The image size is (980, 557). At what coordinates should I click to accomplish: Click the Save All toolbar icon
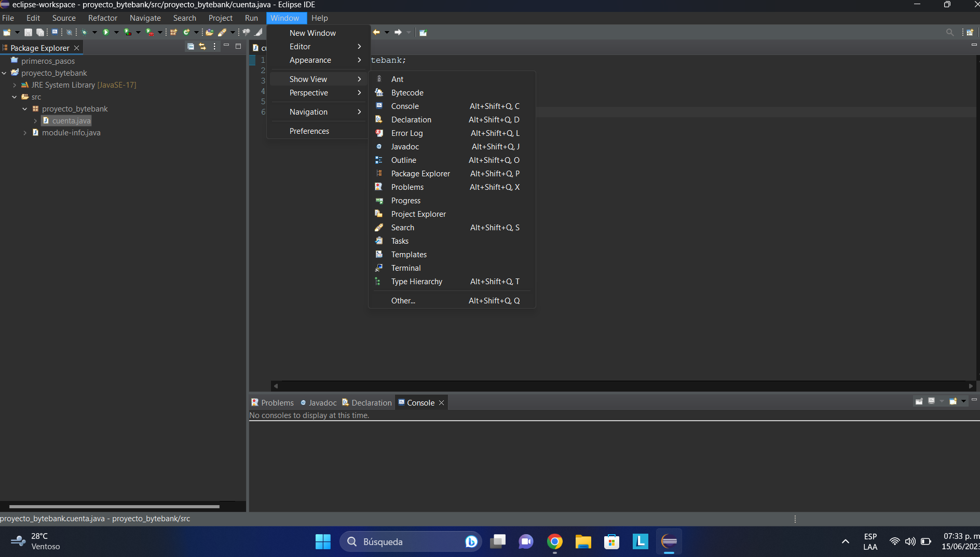pos(40,32)
